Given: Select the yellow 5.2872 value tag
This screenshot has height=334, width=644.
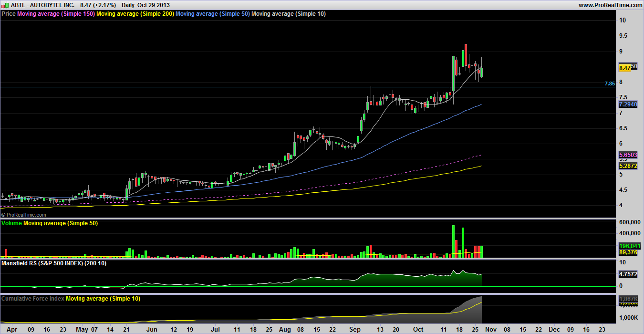Looking at the screenshot, I should pos(628,166).
